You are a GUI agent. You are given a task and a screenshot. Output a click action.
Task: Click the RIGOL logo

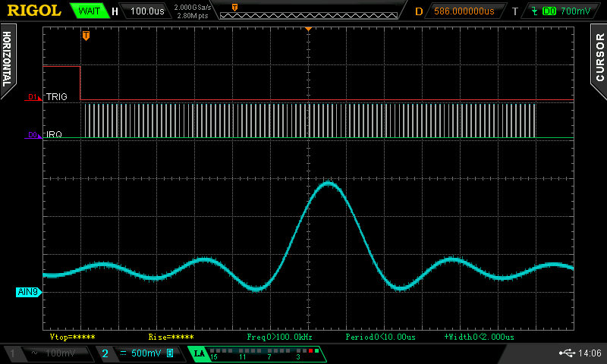pyautogui.click(x=34, y=11)
